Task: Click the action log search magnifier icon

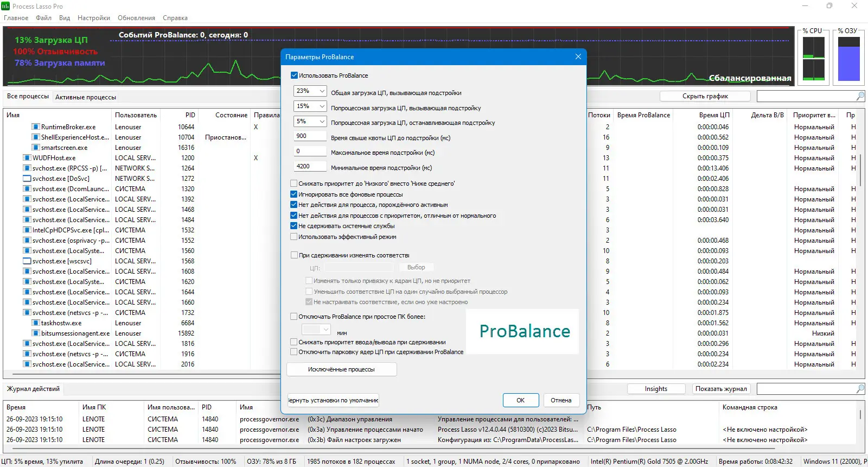Action: pos(860,389)
